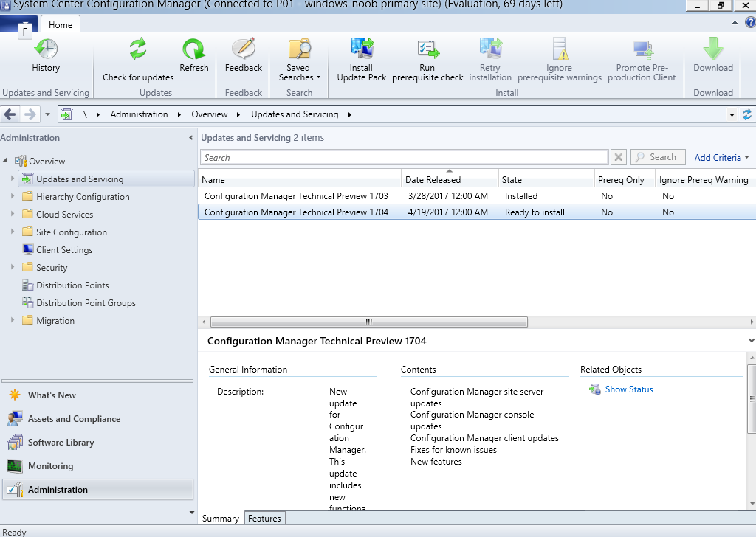The width and height of the screenshot is (756, 537).
Task: Select Distribution Points in the tree
Action: pos(72,285)
